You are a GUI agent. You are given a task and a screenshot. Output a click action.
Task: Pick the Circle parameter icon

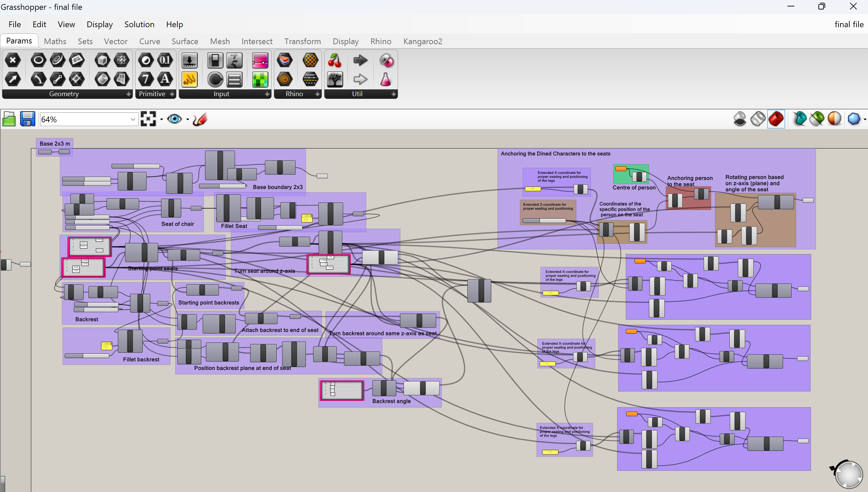[38, 60]
